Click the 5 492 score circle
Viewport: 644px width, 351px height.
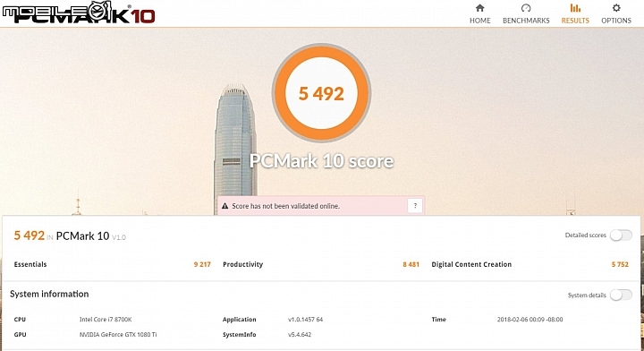tap(321, 93)
